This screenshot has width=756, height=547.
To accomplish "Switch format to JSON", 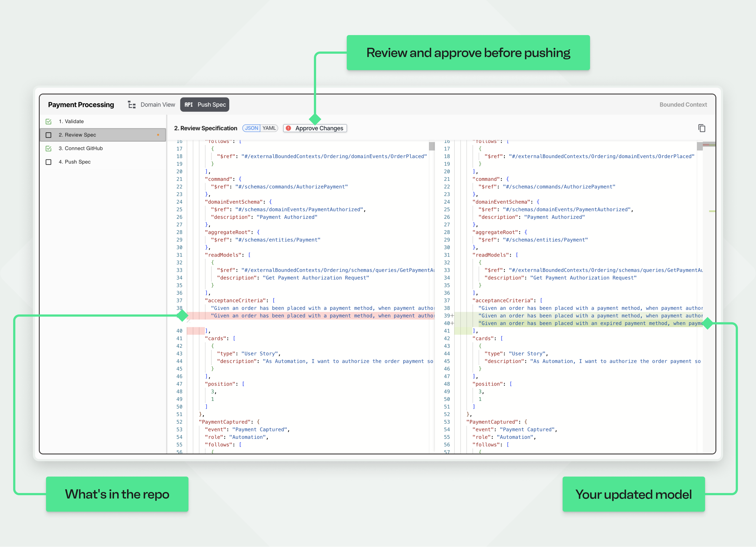I will click(252, 128).
